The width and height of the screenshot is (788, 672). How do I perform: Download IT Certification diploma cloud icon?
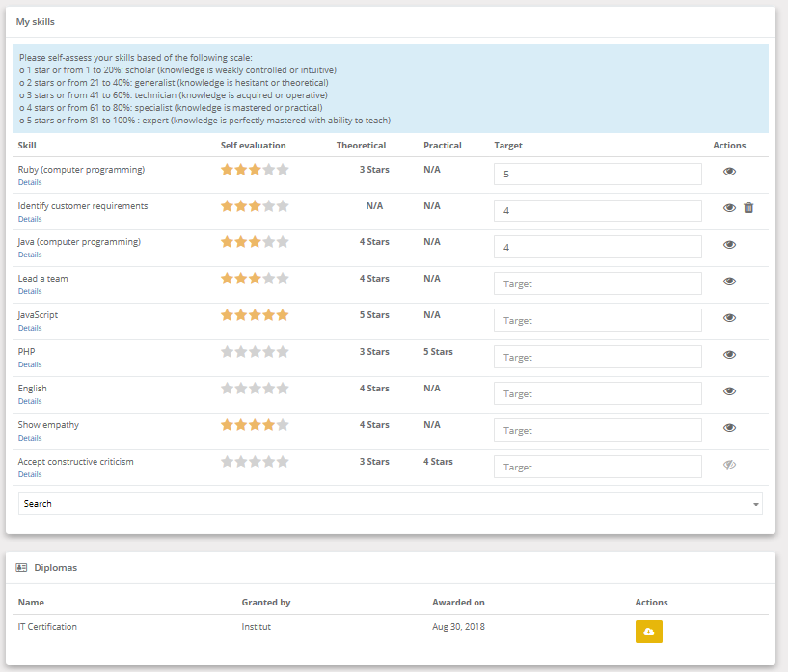tap(649, 632)
